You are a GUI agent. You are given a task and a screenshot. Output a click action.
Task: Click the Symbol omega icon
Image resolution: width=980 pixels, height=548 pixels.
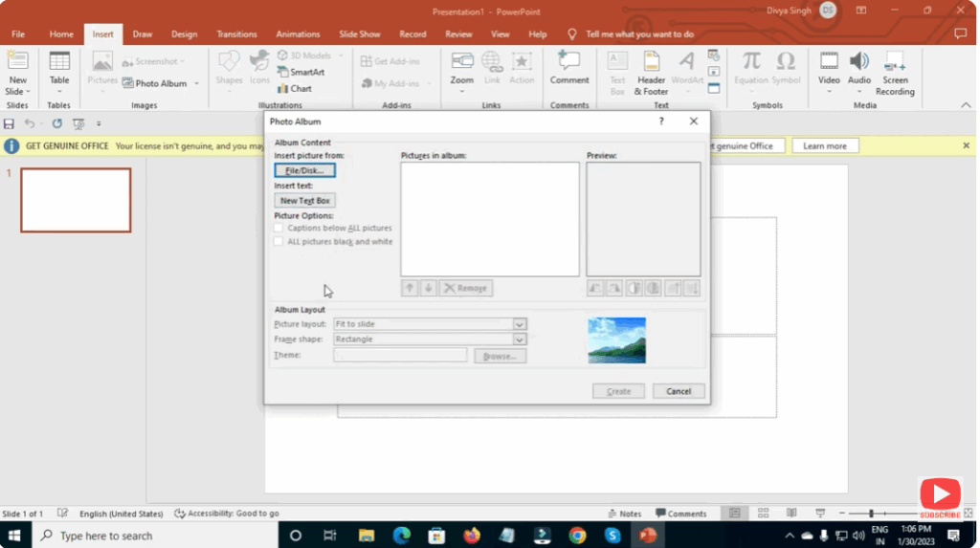click(786, 61)
